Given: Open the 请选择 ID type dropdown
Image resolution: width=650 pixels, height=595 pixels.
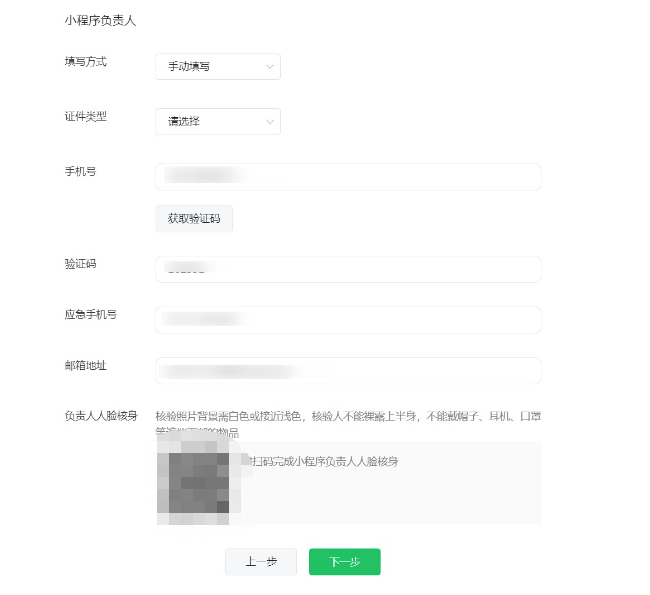Looking at the screenshot, I should 218,121.
